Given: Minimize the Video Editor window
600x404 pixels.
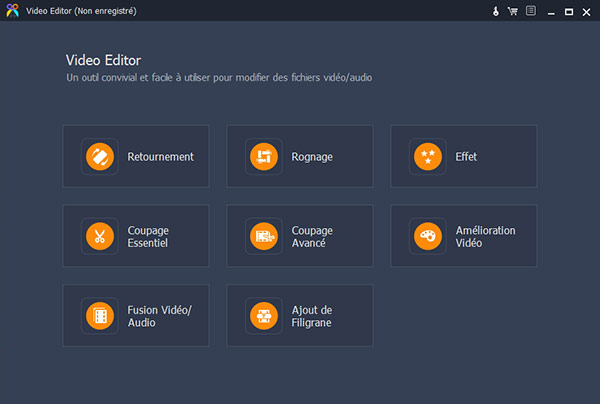Looking at the screenshot, I should coord(551,12).
